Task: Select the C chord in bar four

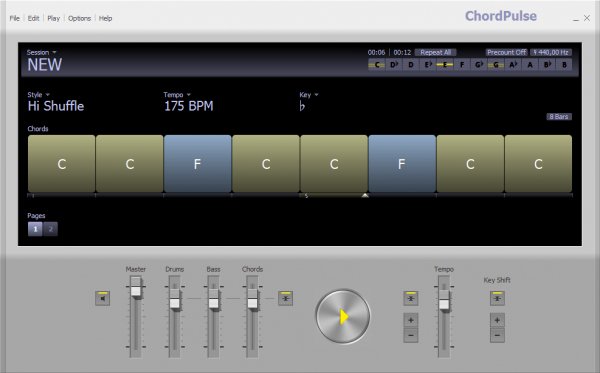Action: click(266, 164)
